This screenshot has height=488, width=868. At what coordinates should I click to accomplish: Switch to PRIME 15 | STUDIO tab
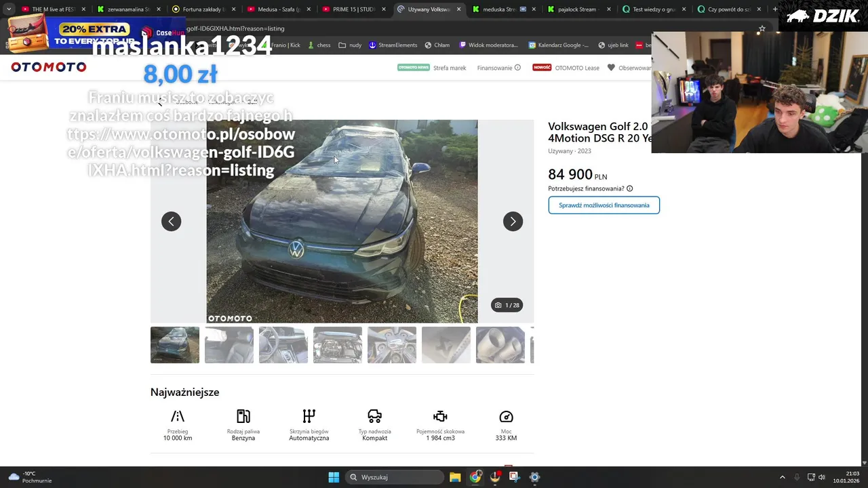click(x=353, y=9)
